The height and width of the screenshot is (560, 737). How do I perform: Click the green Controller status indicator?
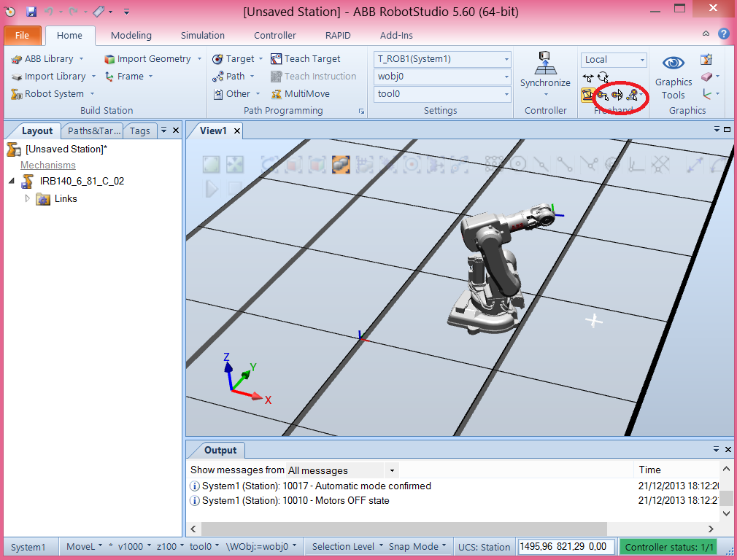pos(668,545)
